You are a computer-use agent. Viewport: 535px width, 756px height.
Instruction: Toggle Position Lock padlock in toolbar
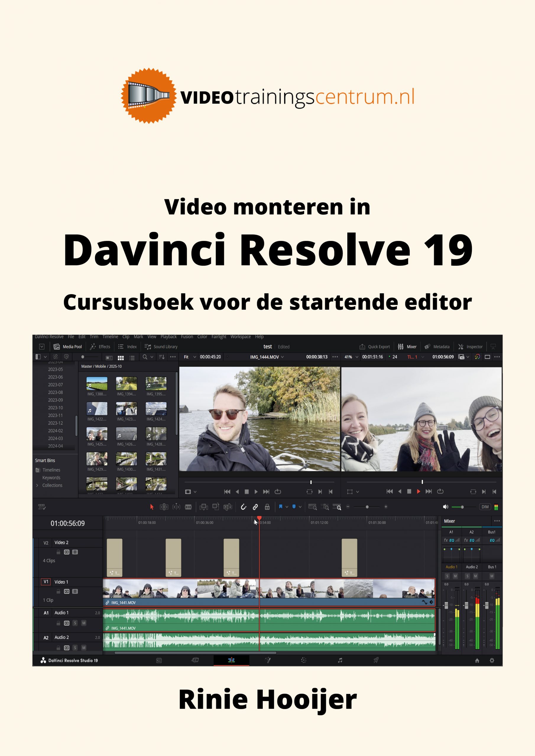tap(267, 507)
